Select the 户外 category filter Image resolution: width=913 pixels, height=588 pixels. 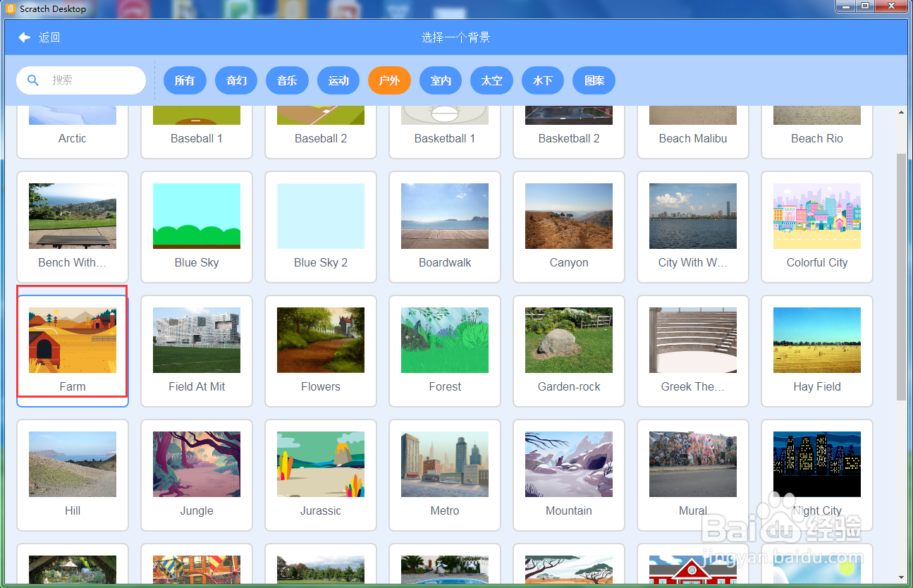[389, 80]
